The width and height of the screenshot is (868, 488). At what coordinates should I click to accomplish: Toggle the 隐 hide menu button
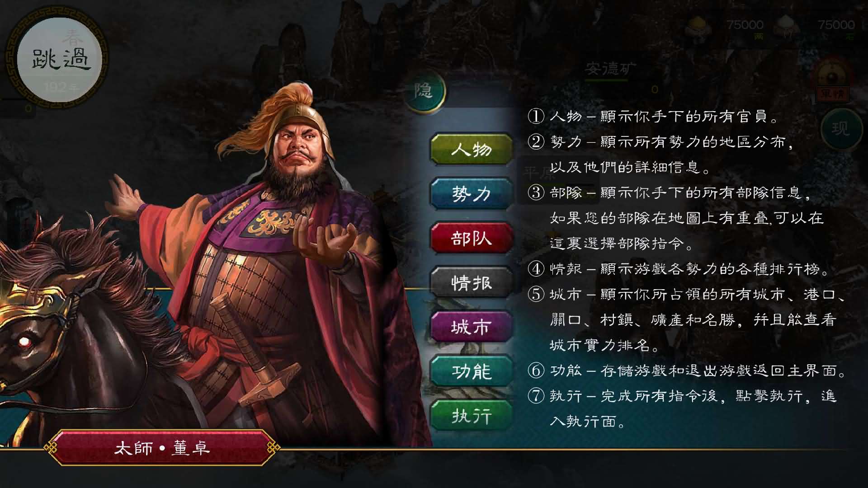click(x=424, y=90)
